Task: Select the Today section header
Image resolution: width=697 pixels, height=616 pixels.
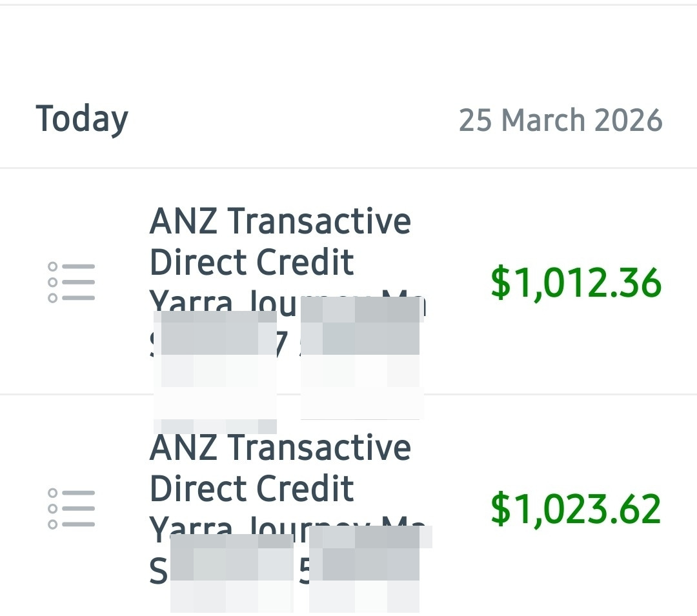Action: tap(82, 119)
